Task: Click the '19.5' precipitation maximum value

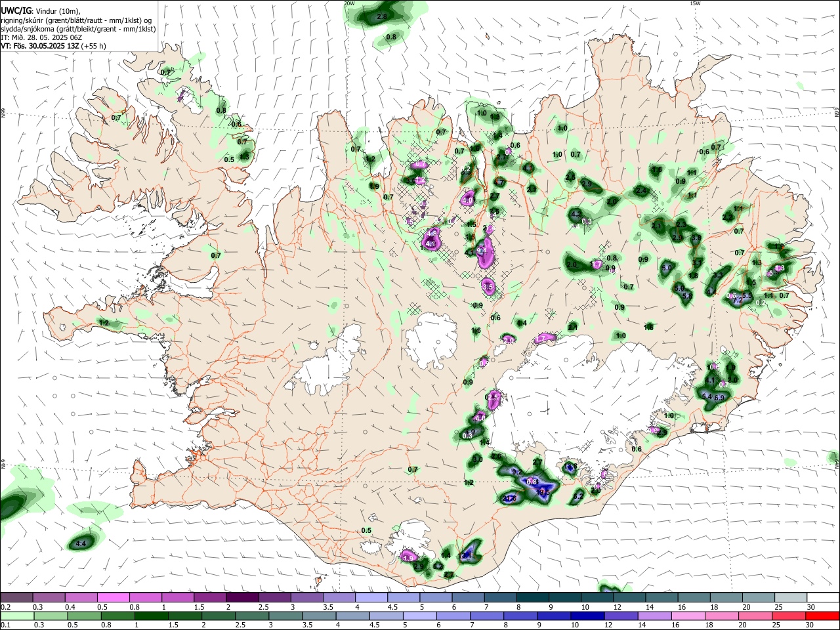Action: pos(543,492)
